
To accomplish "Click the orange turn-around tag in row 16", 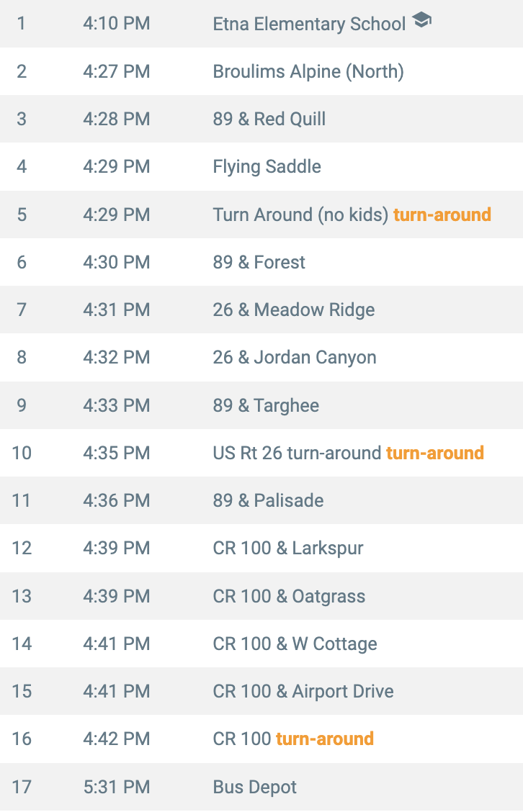I will pos(324,739).
